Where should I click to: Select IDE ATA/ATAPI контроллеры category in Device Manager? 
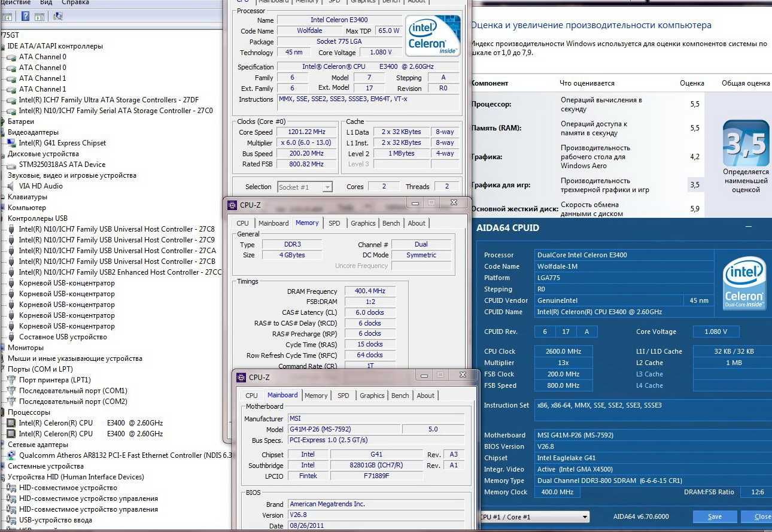point(55,46)
